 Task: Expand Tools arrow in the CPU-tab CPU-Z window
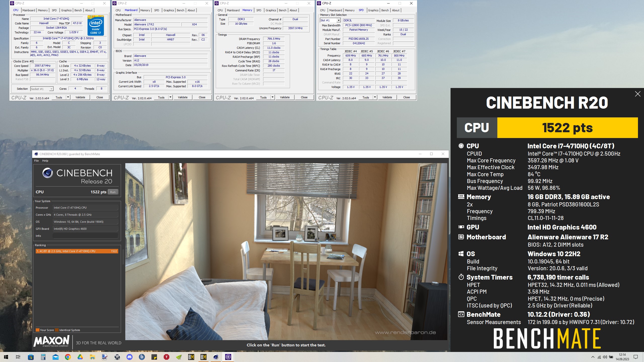tap(68, 97)
